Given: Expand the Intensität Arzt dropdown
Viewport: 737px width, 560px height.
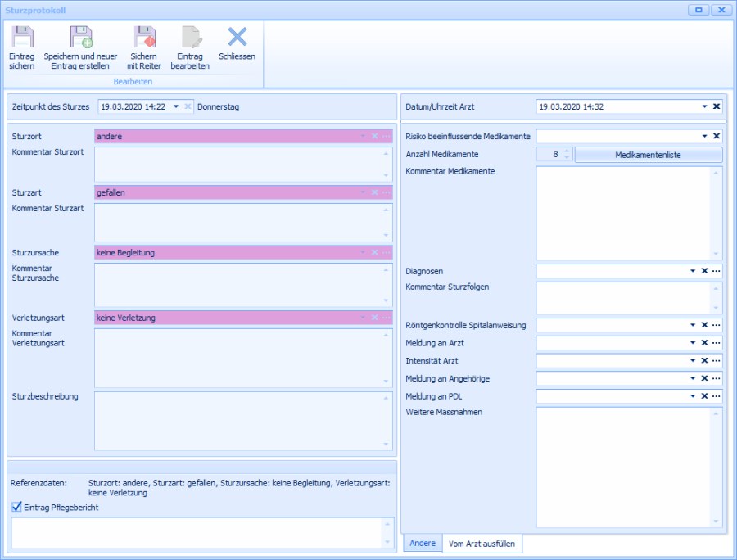Looking at the screenshot, I should pos(693,361).
